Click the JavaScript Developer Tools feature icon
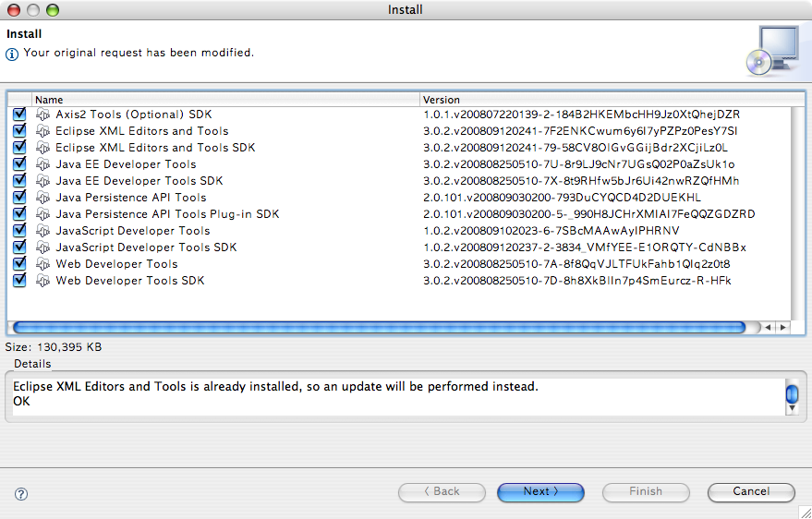Image resolution: width=812 pixels, height=519 pixels. (x=43, y=230)
